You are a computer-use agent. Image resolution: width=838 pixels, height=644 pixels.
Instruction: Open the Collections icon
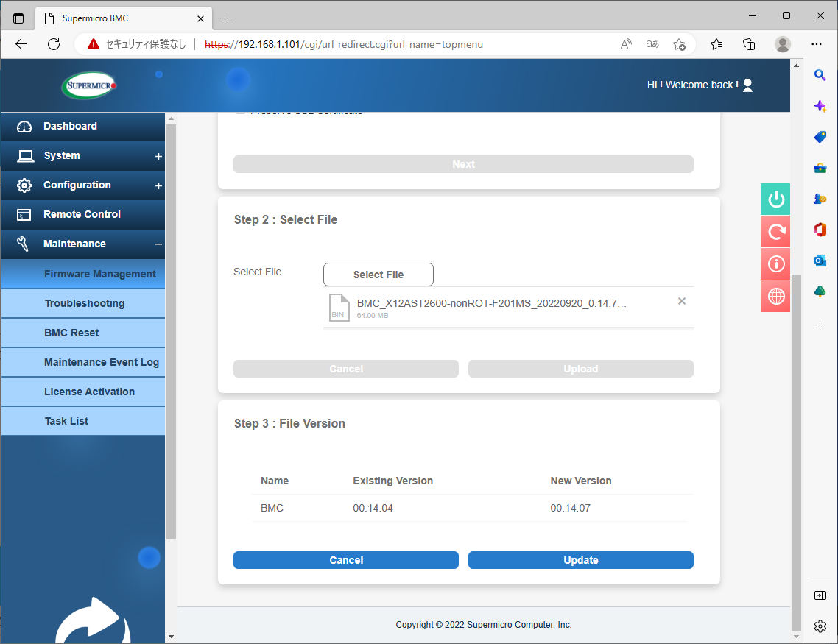(750, 44)
